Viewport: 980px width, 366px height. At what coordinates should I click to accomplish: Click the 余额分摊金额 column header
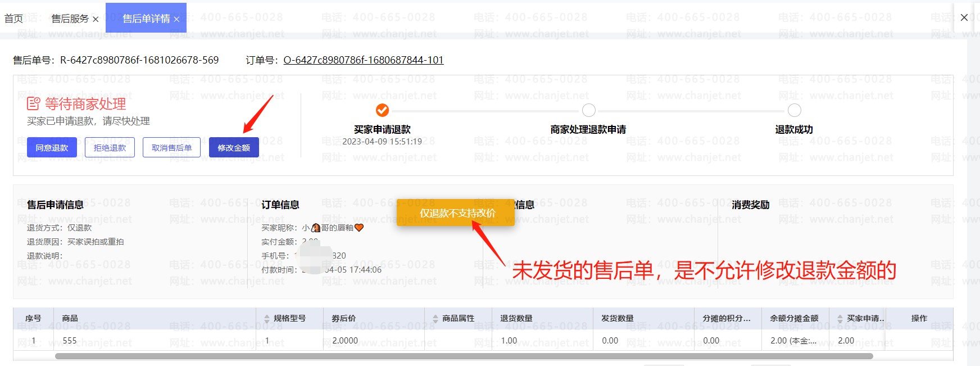tap(794, 318)
